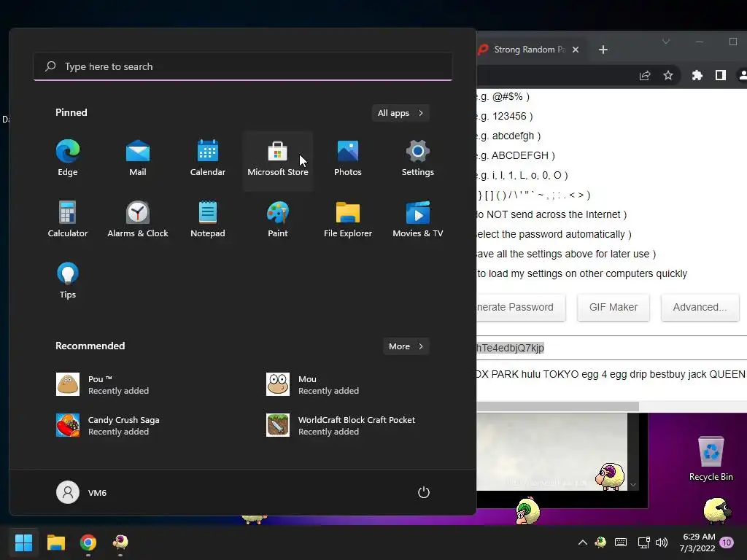
Task: Launch Calendar from pinned apps
Action: [x=208, y=159]
